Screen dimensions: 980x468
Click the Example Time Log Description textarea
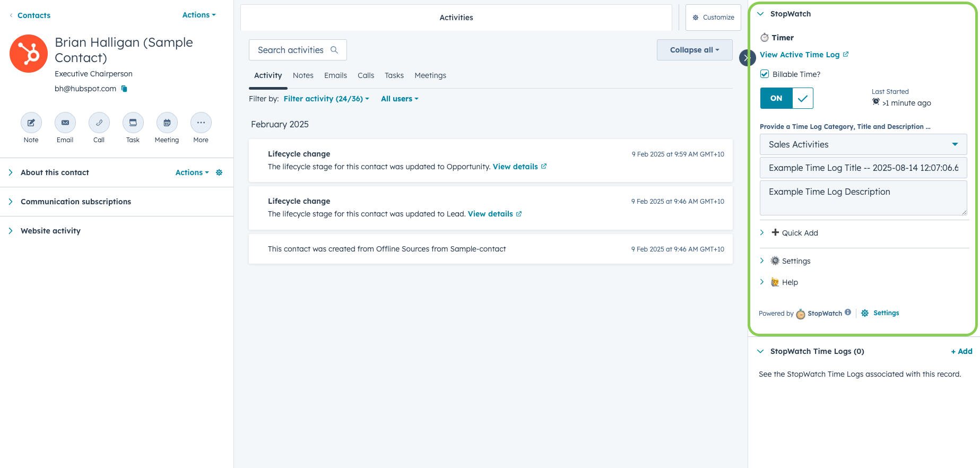tap(863, 198)
